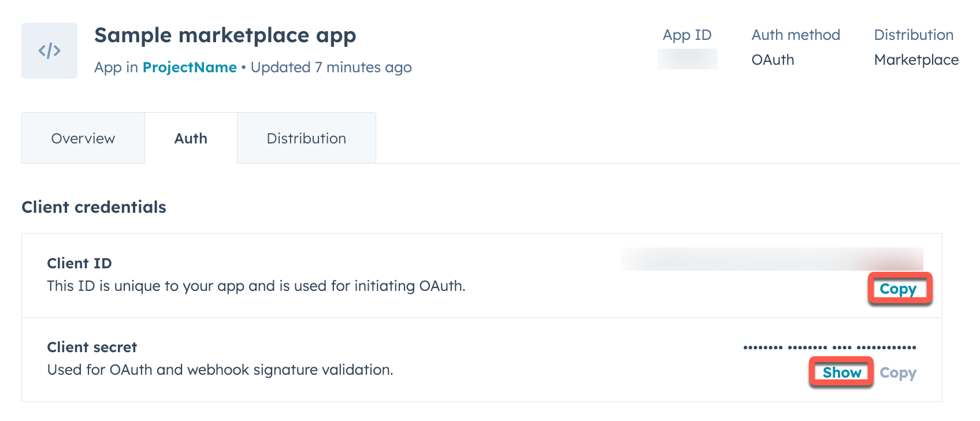Click the Client ID description text
980x421 pixels.
point(256,286)
